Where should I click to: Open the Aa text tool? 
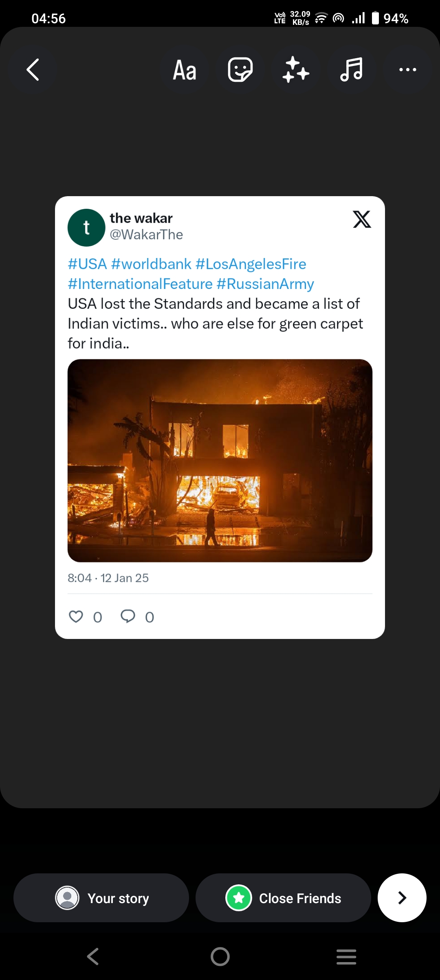185,70
